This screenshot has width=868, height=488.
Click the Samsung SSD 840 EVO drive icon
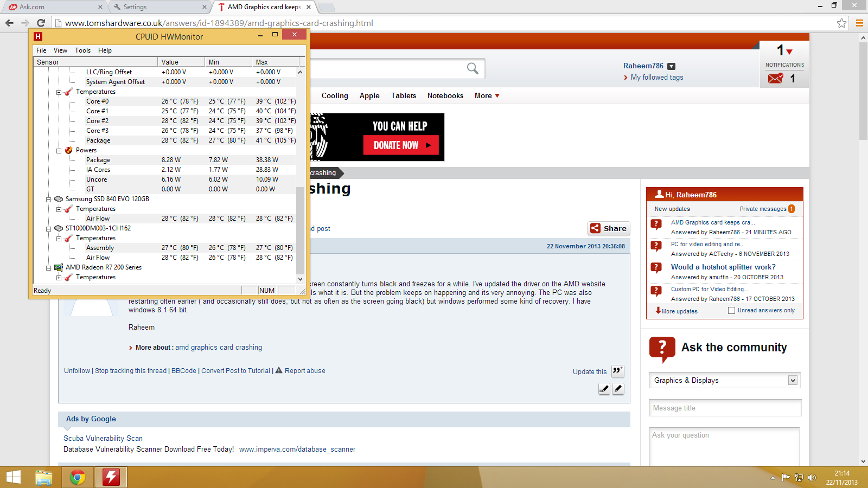(x=59, y=199)
